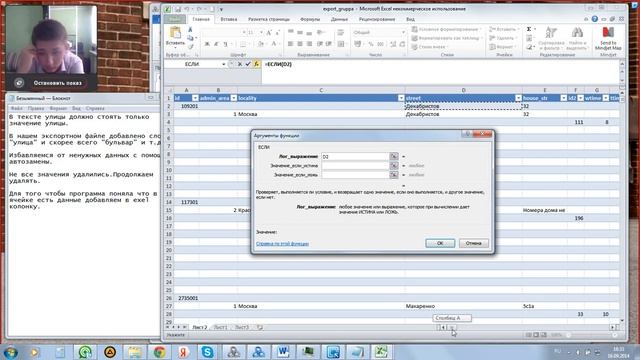Image resolution: width=640 pixels, height=360 pixels.
Task: Click collapse-dialog icon beside Лог_выражение field
Action: click(394, 156)
